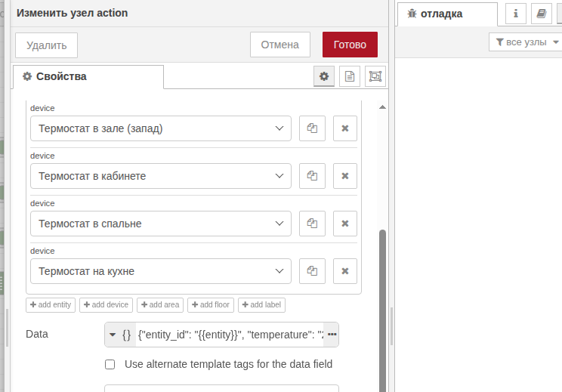This screenshot has width=562, height=392.
Task: Click add entity button
Action: coord(51,304)
